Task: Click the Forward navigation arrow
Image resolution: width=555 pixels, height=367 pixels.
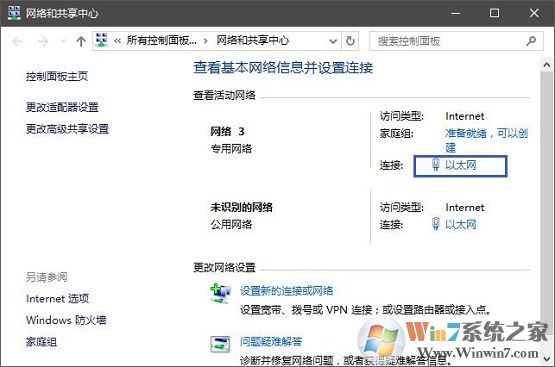Action: [43, 41]
